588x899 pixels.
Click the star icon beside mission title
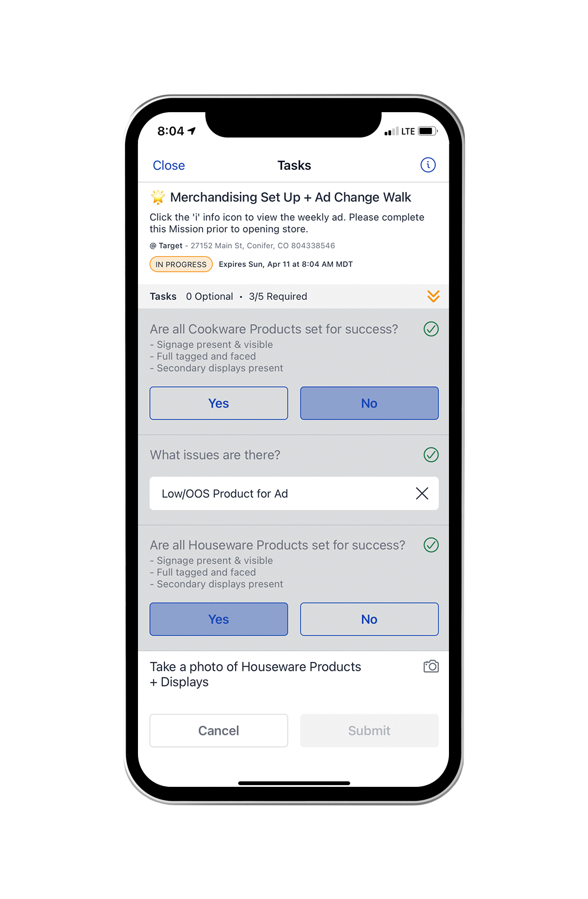[158, 197]
